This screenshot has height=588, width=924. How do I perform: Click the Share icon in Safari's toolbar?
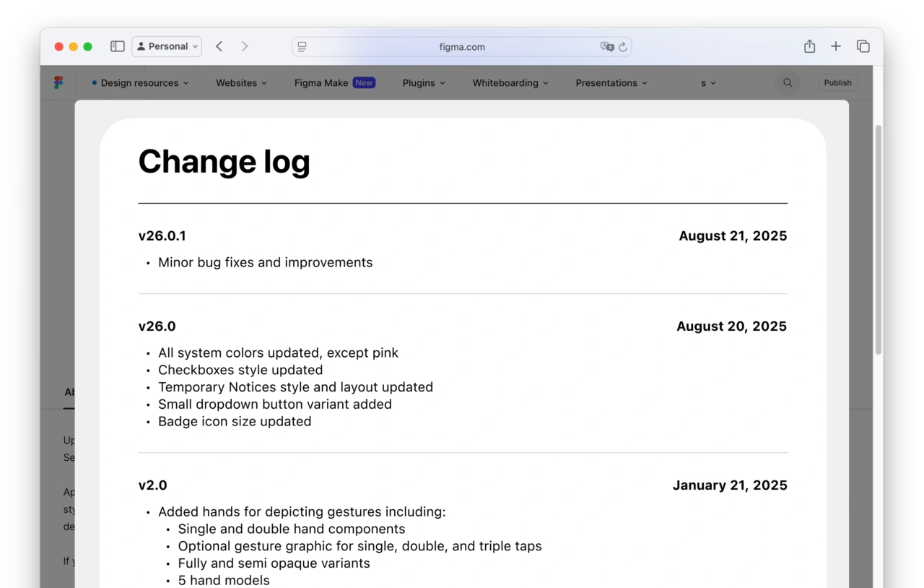coord(809,46)
